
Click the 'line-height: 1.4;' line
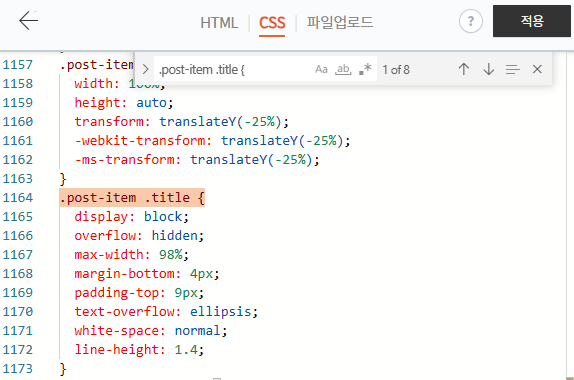(x=139, y=350)
